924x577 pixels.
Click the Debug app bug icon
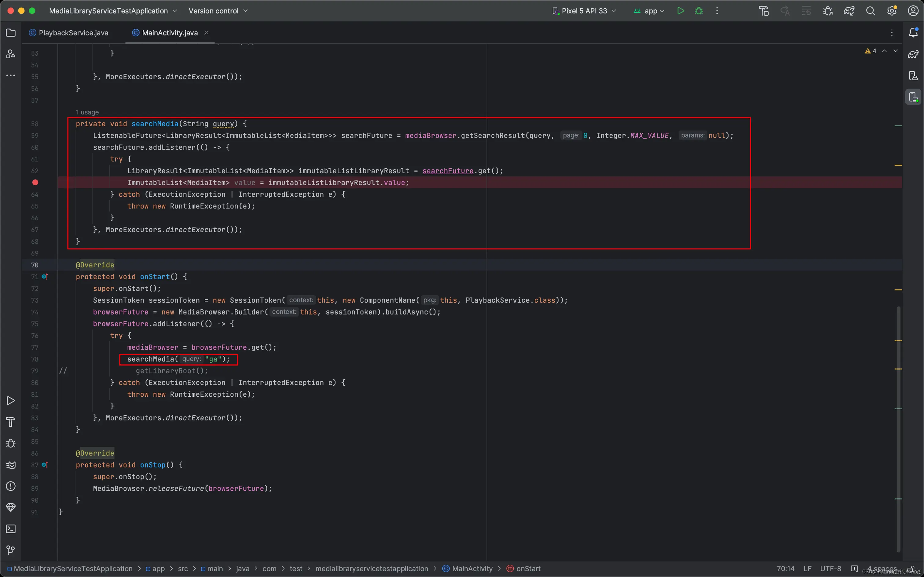click(x=698, y=11)
